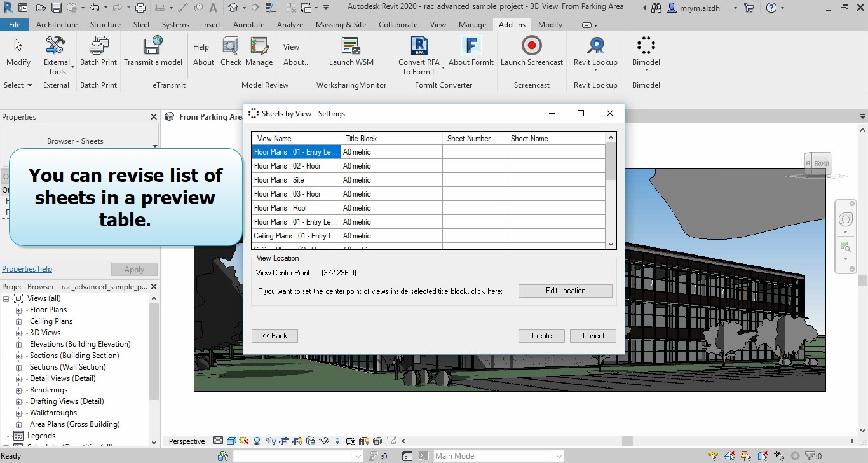Click Convert RFA to FormIt icon
868x463 pixels.
[419, 46]
